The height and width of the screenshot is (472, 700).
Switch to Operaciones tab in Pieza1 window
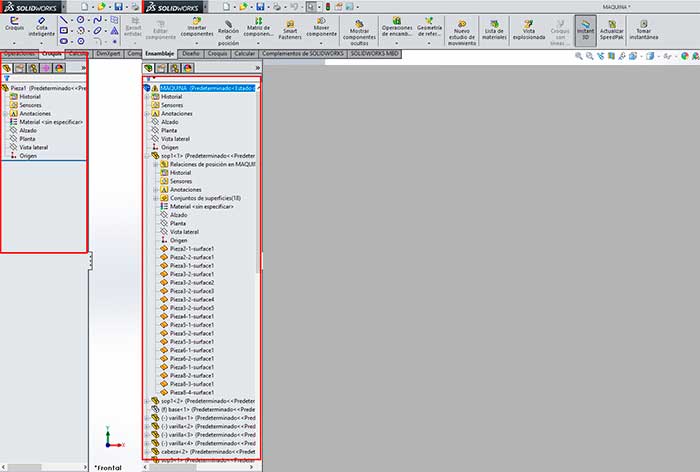19,54
